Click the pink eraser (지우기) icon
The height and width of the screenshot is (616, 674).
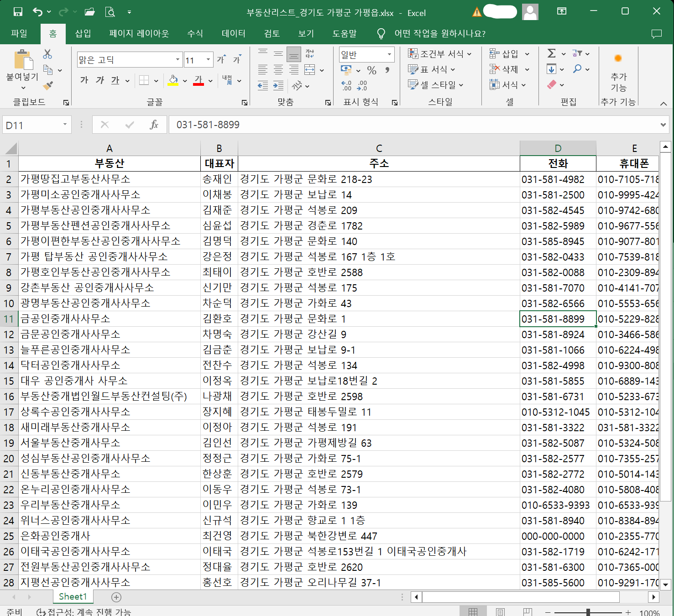tap(552, 84)
